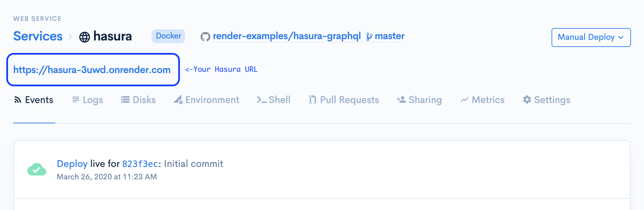The width and height of the screenshot is (644, 210).
Task: Click the globe icon beside hasura
Action: 85,37
